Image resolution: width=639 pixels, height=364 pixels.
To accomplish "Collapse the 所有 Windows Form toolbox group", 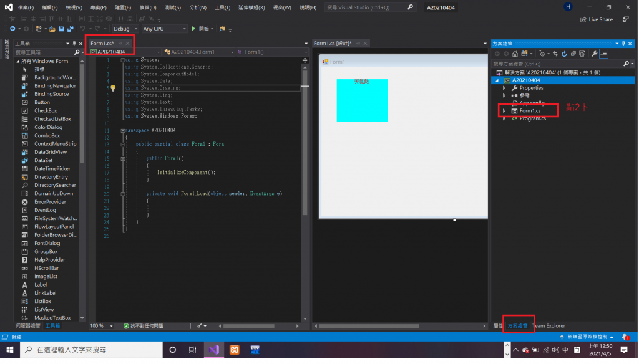I will [x=18, y=61].
